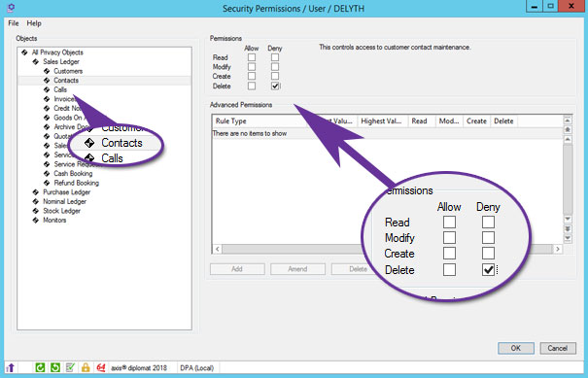Click the Amend button

(x=297, y=269)
